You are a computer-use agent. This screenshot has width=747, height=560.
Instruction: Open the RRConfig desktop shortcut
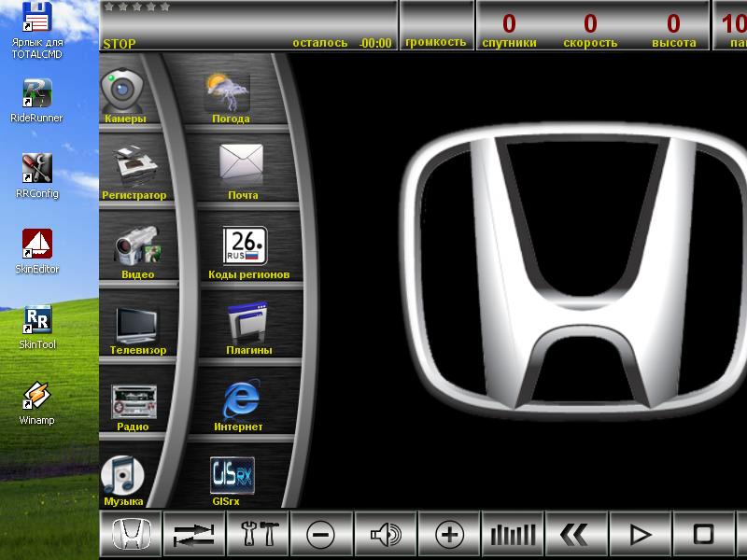(x=37, y=176)
